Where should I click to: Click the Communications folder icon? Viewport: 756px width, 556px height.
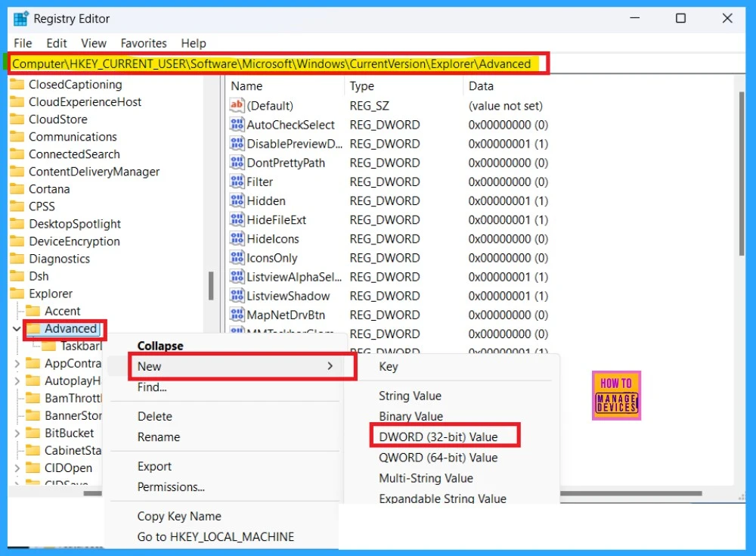[17, 137]
